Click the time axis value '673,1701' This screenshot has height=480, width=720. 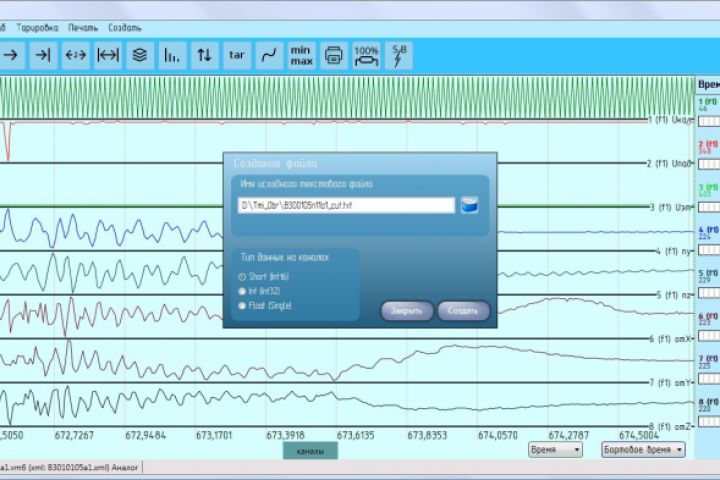click(x=214, y=435)
